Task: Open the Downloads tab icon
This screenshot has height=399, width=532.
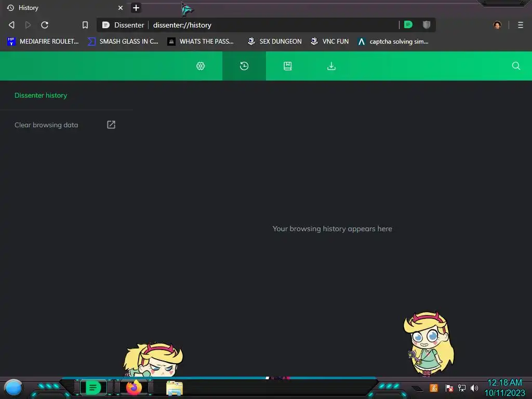Action: (331, 66)
